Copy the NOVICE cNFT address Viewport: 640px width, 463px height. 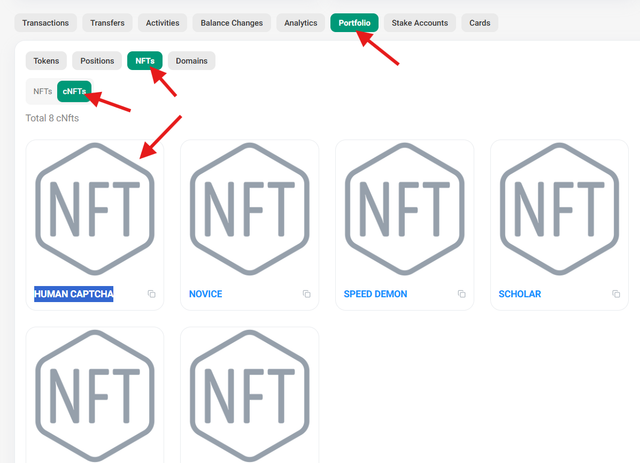pyautogui.click(x=307, y=294)
